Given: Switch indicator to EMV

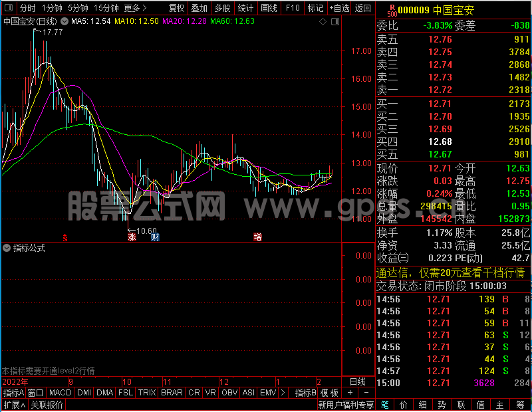Looking at the screenshot, I should tap(268, 393).
